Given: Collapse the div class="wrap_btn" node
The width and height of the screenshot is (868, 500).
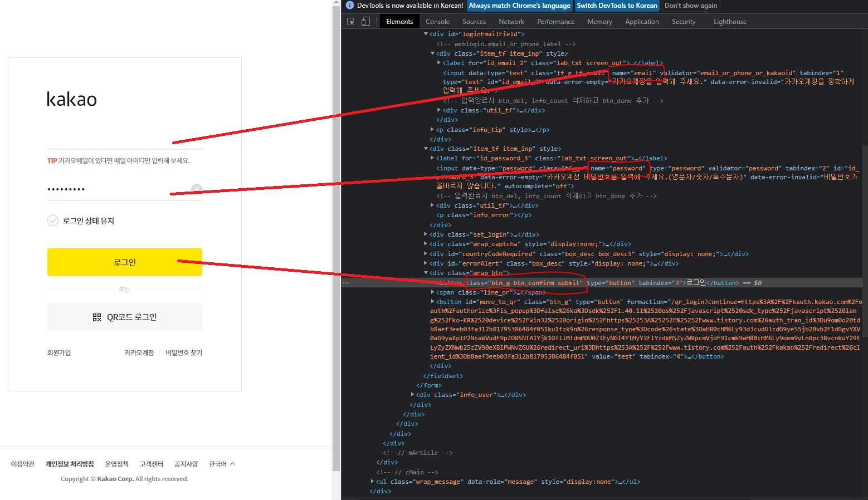Looking at the screenshot, I should tap(426, 273).
